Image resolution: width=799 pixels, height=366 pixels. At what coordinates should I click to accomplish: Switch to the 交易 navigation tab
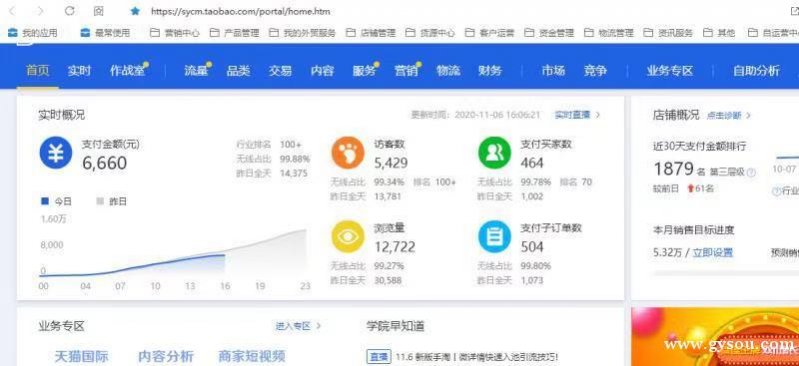tap(280, 71)
